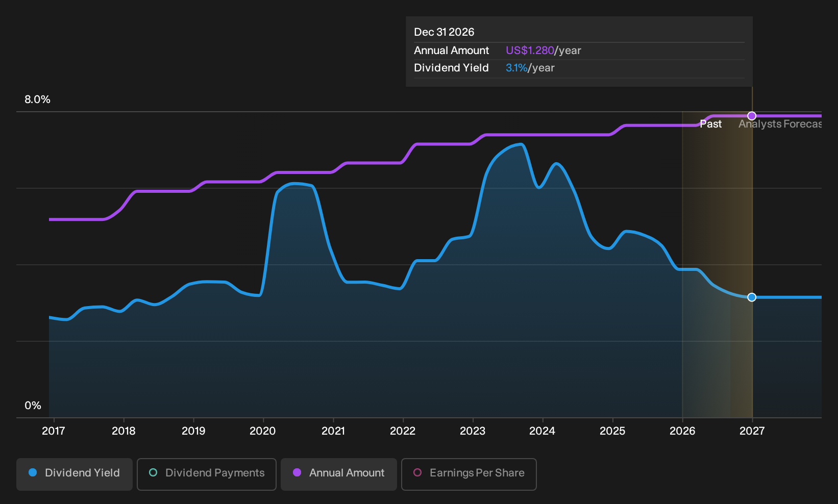The width and height of the screenshot is (838, 504).
Task: Click the 2017 year axis label
Action: tap(54, 431)
